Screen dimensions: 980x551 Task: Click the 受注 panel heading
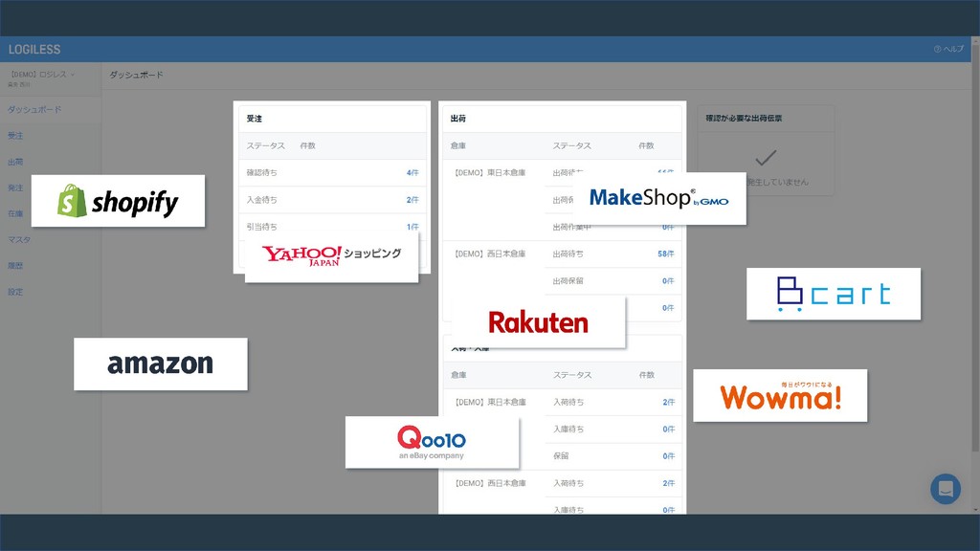[254, 119]
